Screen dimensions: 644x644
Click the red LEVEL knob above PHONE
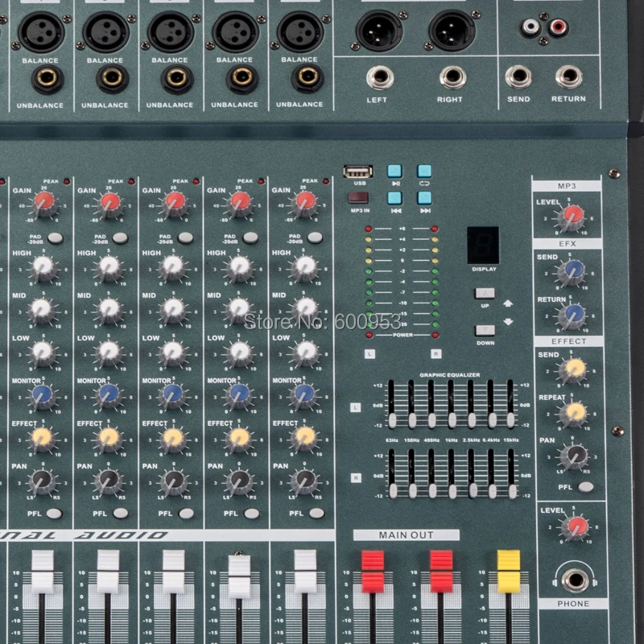pos(576,527)
